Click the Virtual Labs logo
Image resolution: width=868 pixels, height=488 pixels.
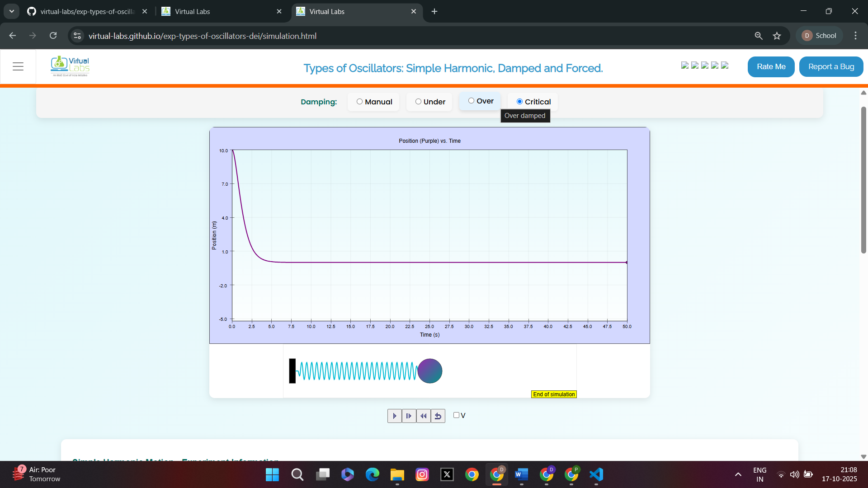tap(70, 66)
